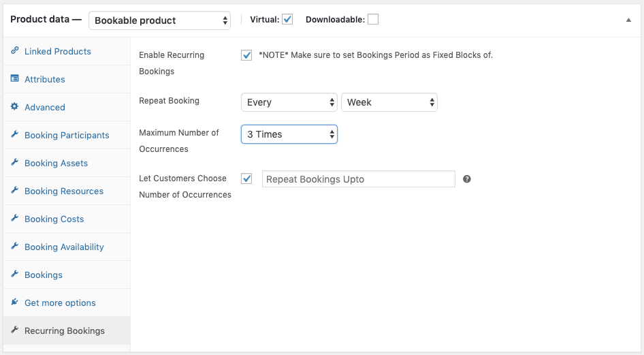This screenshot has width=644, height=355.
Task: Click the wrench icon next to Booking Costs
Action: coord(15,218)
